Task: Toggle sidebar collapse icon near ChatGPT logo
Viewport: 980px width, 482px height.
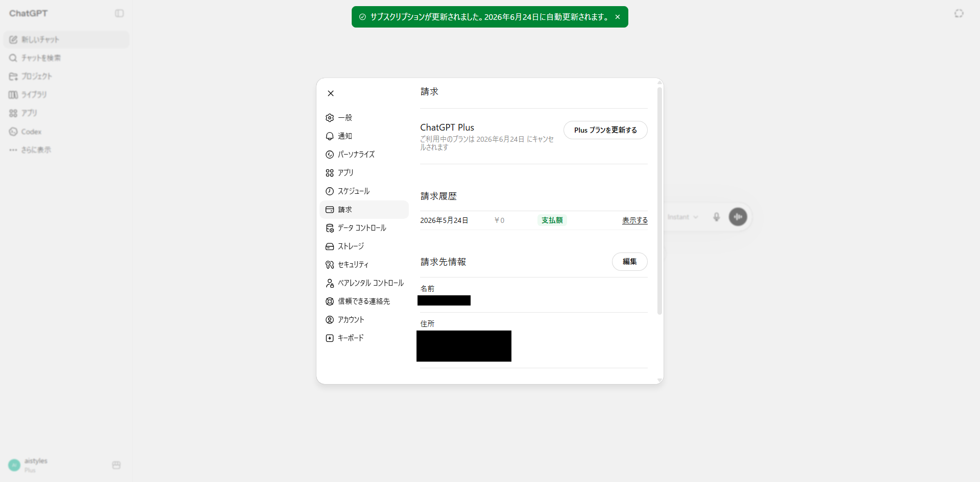Action: pos(119,13)
